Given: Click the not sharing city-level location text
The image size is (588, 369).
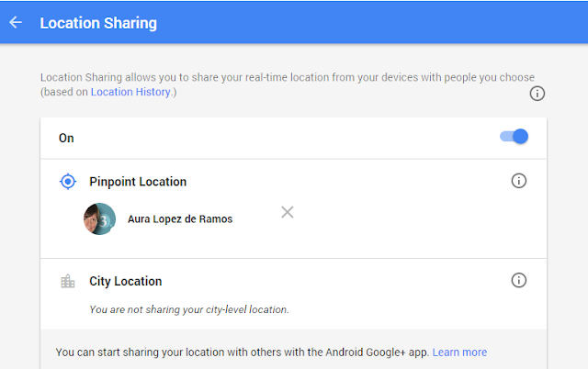Looking at the screenshot, I should click(x=189, y=309).
